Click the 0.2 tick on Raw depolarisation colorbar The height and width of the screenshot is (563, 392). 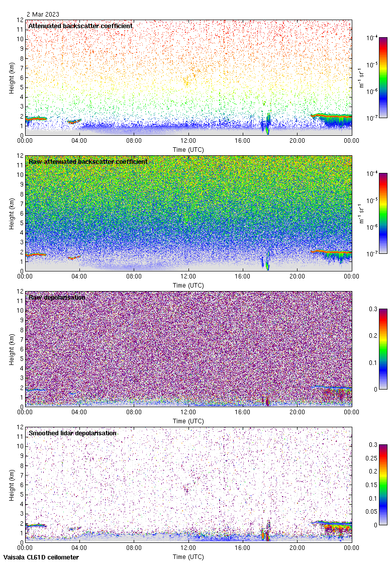pos(373,336)
